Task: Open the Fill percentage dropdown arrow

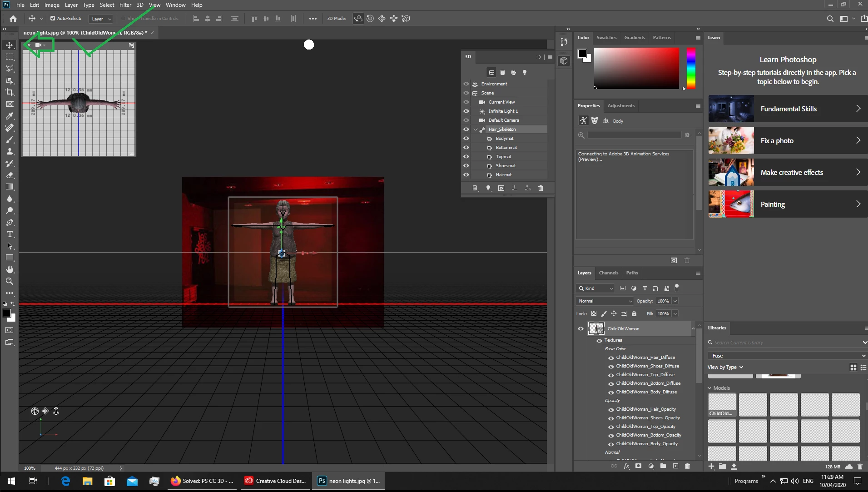Action: point(675,314)
